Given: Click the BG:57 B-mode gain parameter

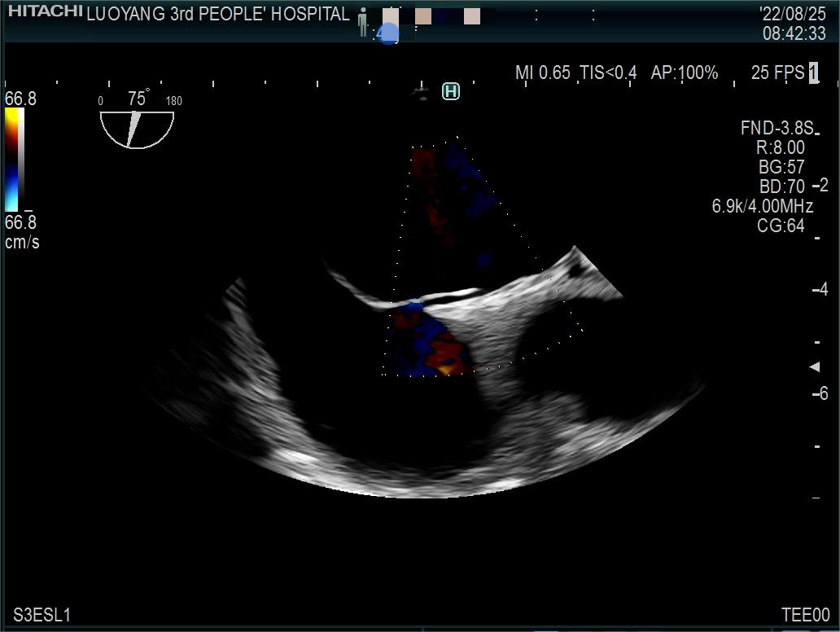Looking at the screenshot, I should (781, 167).
